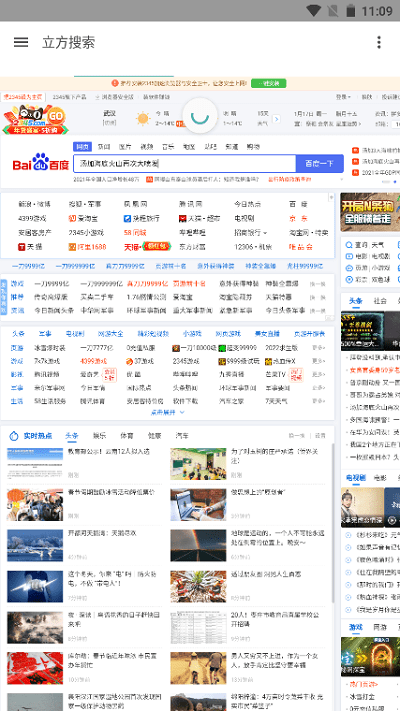The height and width of the screenshot is (711, 400).
Task: Open the 军事 category tab link
Action: coord(45,334)
